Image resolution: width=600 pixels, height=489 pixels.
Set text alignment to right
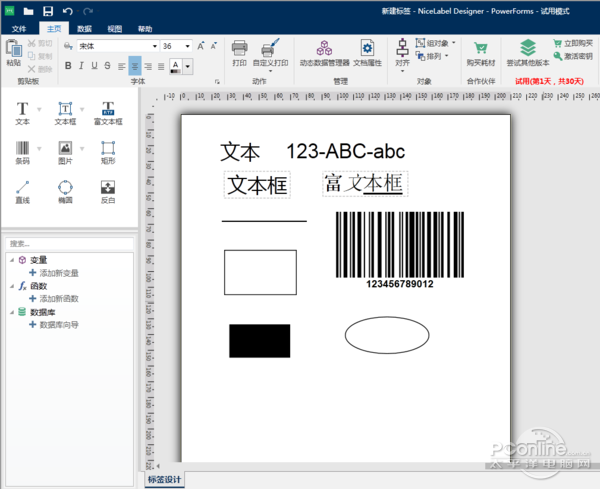point(148,66)
